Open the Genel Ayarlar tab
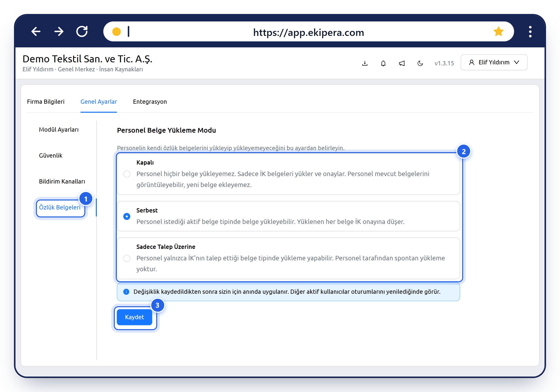The image size is (560, 392). [99, 102]
